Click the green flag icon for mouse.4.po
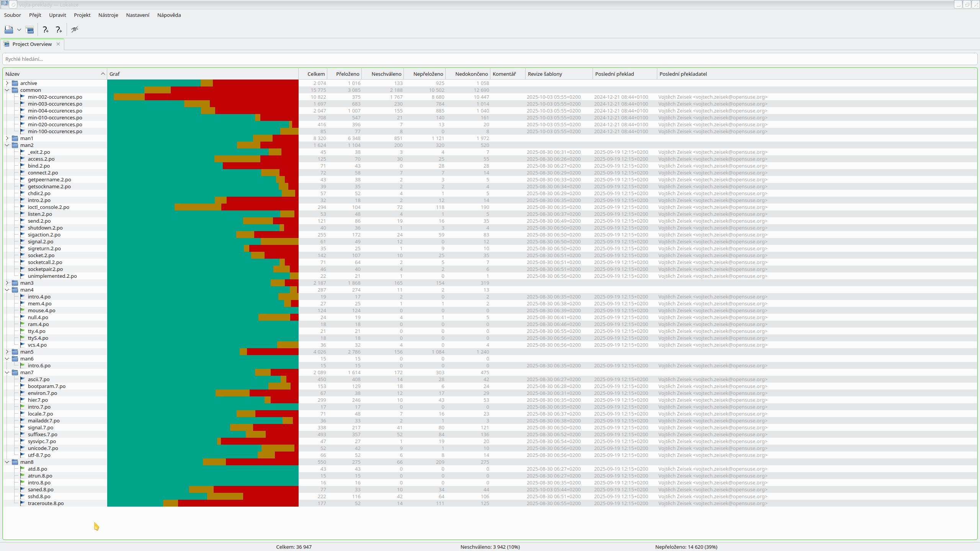This screenshot has width=980, height=551. pos(23,310)
